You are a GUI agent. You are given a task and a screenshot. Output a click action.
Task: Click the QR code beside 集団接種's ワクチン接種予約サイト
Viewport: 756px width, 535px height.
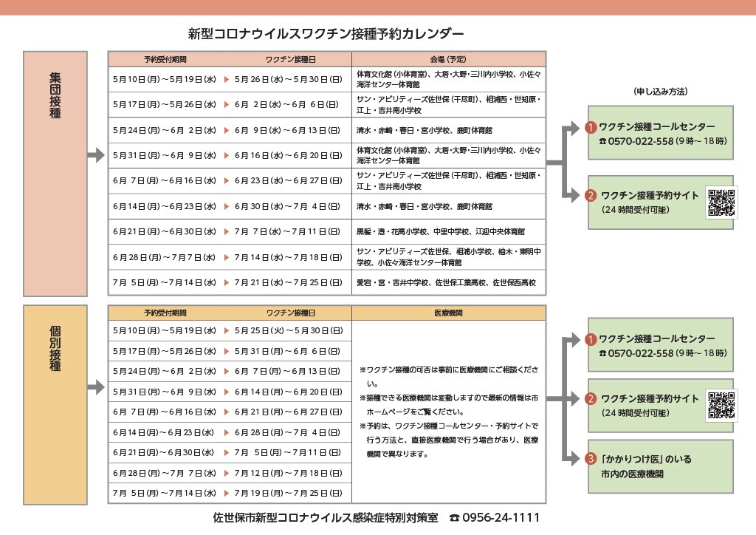point(721,202)
